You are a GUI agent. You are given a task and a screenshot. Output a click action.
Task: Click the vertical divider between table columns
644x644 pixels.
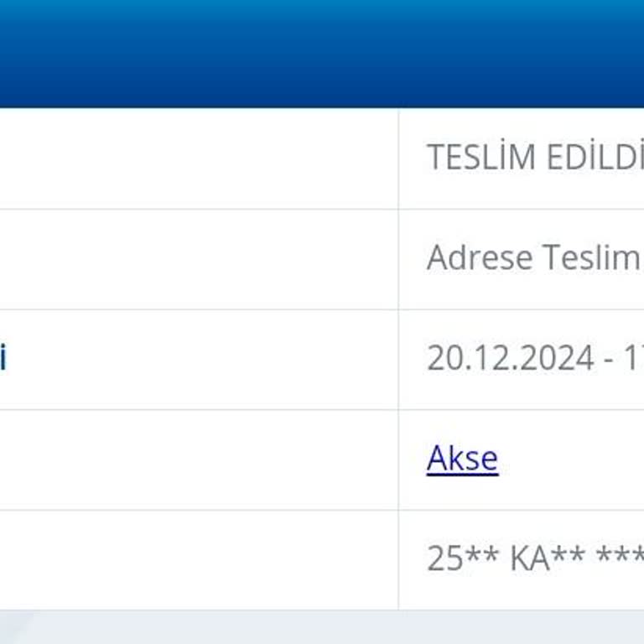pyautogui.click(x=398, y=359)
